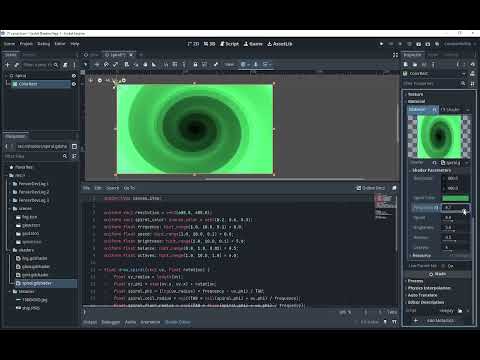The image size is (480, 360).
Task: Select the root spiral node in scene tree
Action: click(21, 76)
